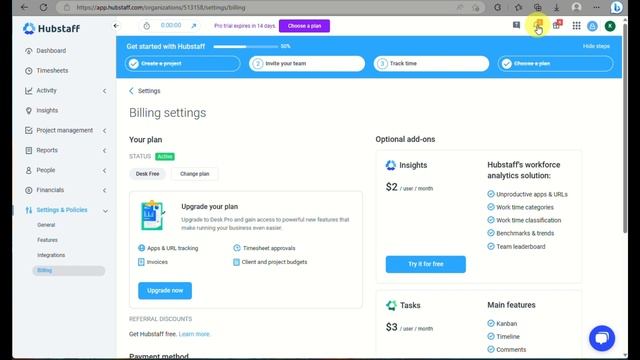This screenshot has height=360, width=640.
Task: Click the Project management checkbox icon
Action: (x=28, y=131)
